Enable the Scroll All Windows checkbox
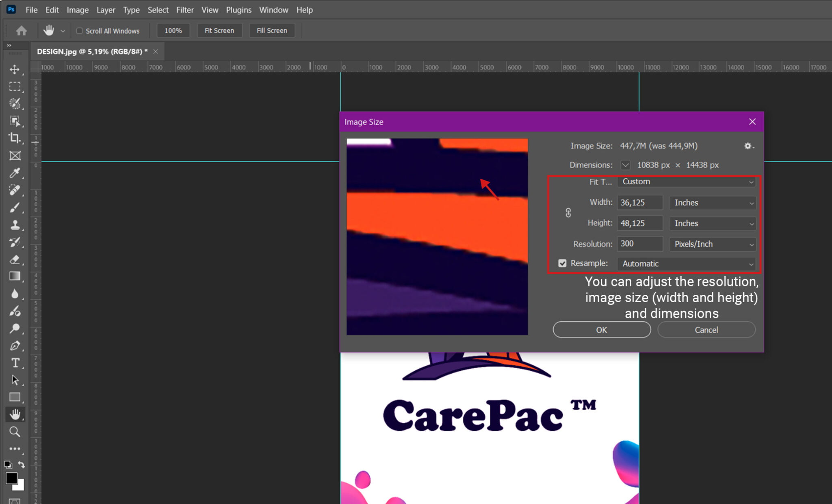The height and width of the screenshot is (504, 832). 80,30
